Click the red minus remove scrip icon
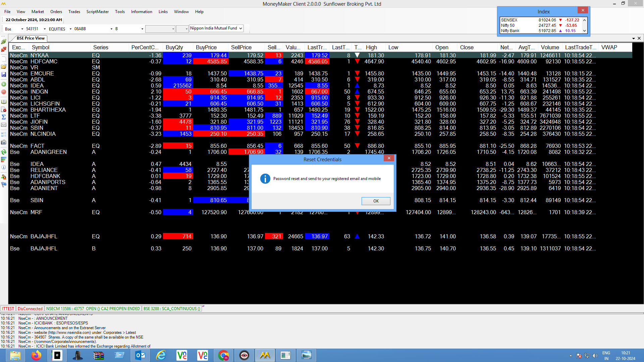The image size is (644, 362). [x=4, y=92]
